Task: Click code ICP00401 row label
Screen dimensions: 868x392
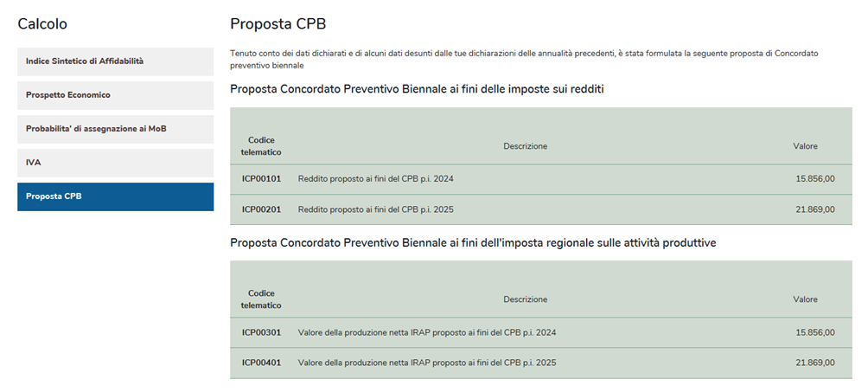Action: (261, 363)
